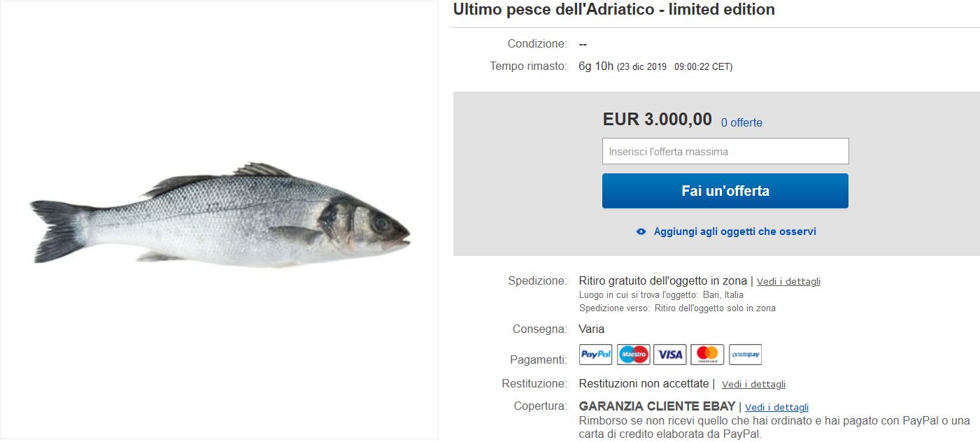The width and height of the screenshot is (980, 442).
Task: Click the Maestro payment icon
Action: (633, 355)
